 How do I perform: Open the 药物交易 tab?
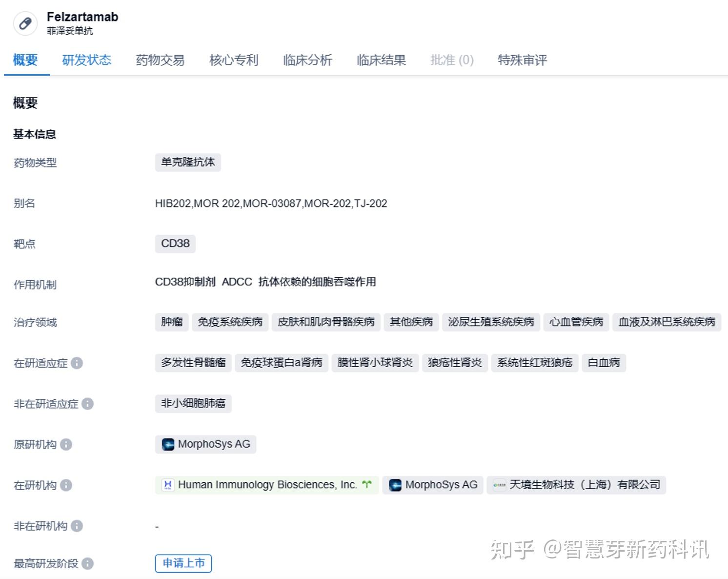pyautogui.click(x=160, y=60)
